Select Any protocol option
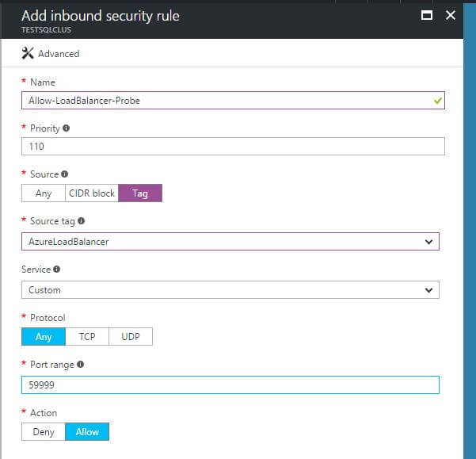The image size is (476, 459). coord(44,337)
